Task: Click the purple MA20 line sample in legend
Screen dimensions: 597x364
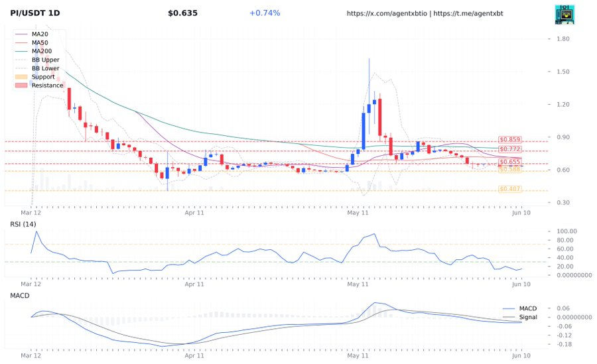Action: (x=21, y=34)
